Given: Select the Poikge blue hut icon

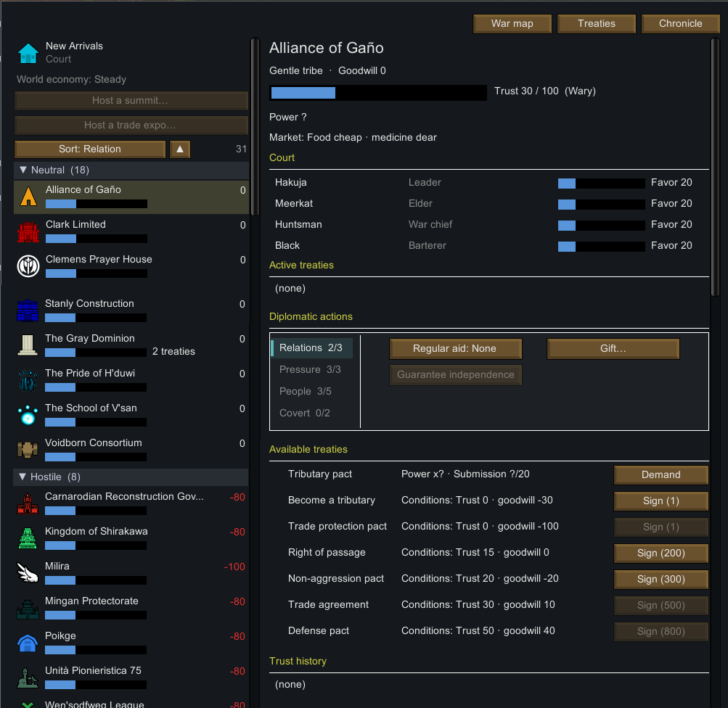Looking at the screenshot, I should (28, 643).
